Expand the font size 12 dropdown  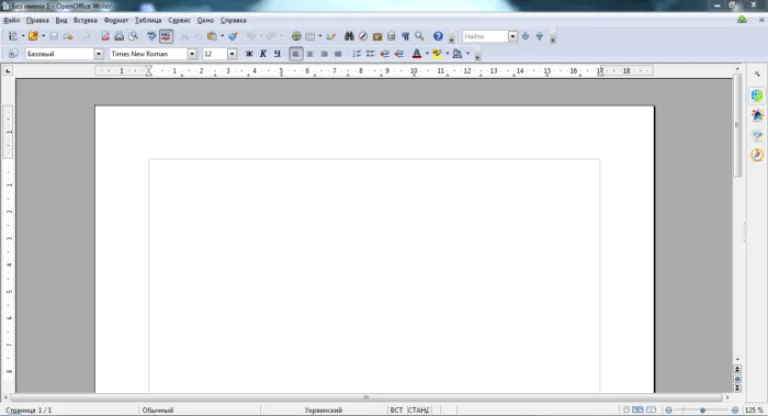pos(232,54)
